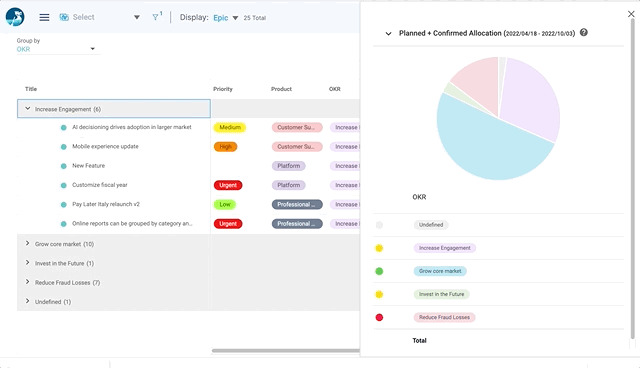Screen dimensions: 640x368
Task: Click the teal dot beside Mobile experience update
Action: [x=64, y=147]
